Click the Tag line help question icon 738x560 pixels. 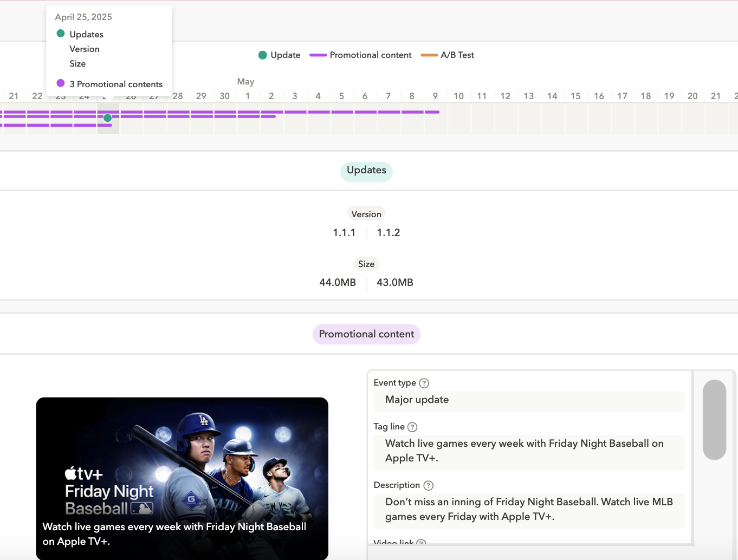[412, 427]
